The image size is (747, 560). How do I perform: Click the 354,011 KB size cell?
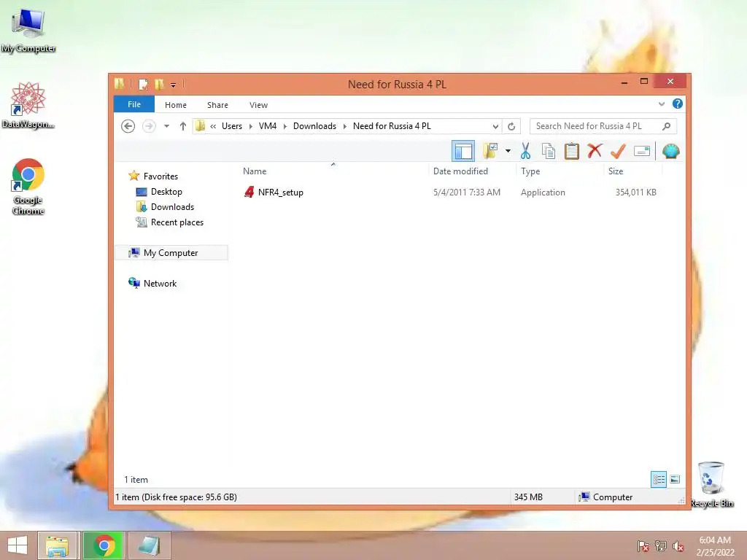tap(635, 192)
